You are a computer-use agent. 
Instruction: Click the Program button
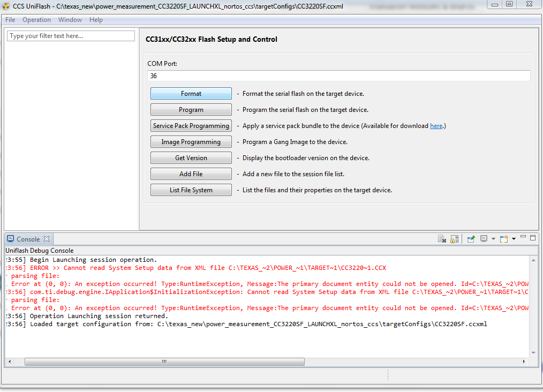coord(191,109)
